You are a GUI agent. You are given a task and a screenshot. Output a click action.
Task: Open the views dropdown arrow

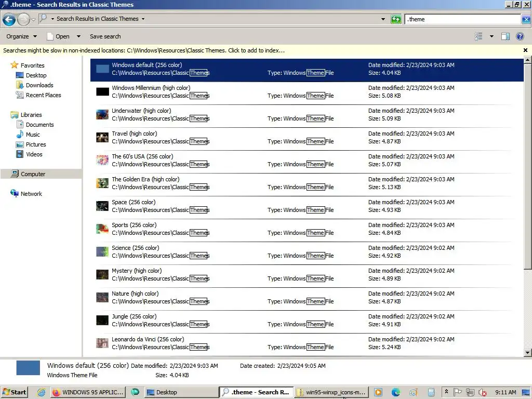point(491,36)
